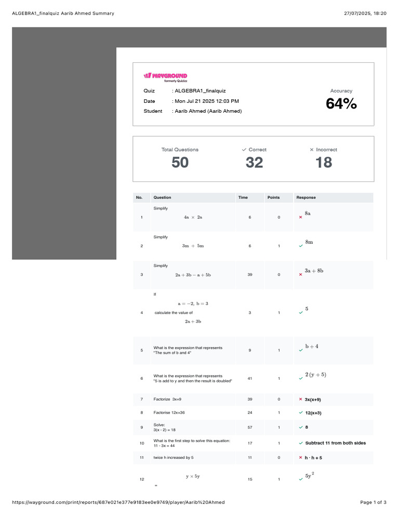Click the Wayground logo
Viewport: 399px width, 532px height.
tap(165, 77)
